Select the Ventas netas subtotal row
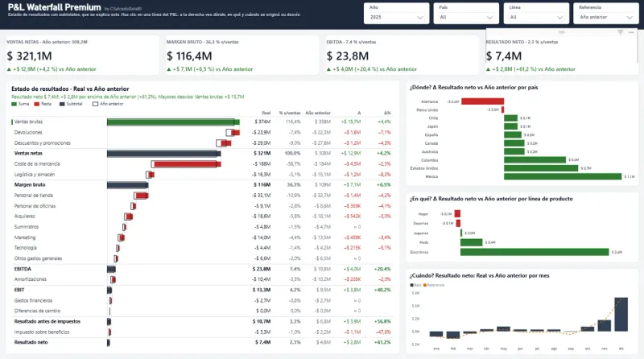The height and width of the screenshot is (359, 644). [x=201, y=153]
